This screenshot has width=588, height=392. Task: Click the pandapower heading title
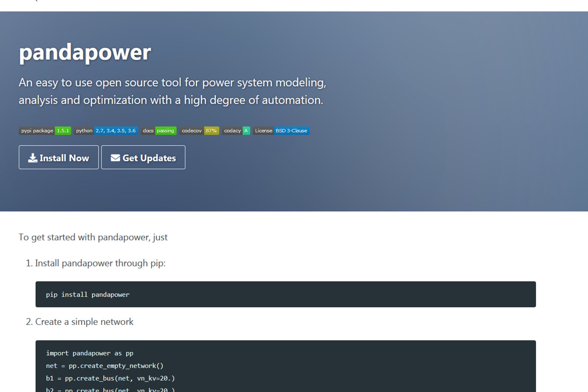[x=85, y=53]
